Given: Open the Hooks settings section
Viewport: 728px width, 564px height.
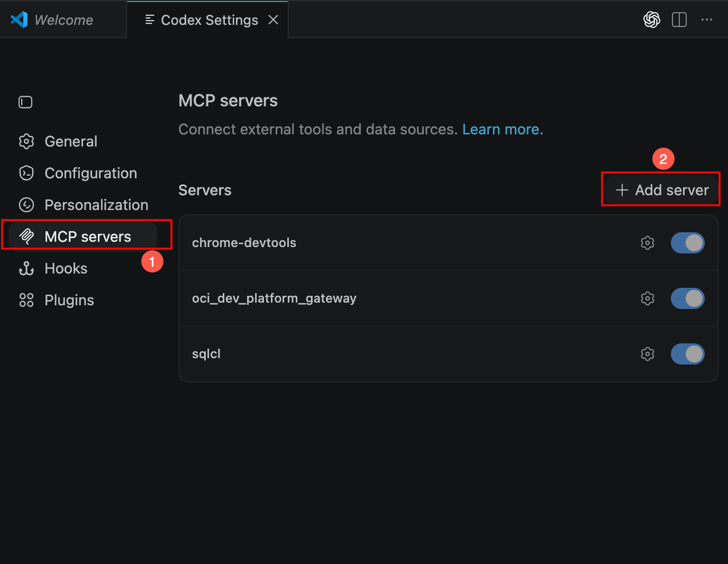Looking at the screenshot, I should [x=66, y=268].
